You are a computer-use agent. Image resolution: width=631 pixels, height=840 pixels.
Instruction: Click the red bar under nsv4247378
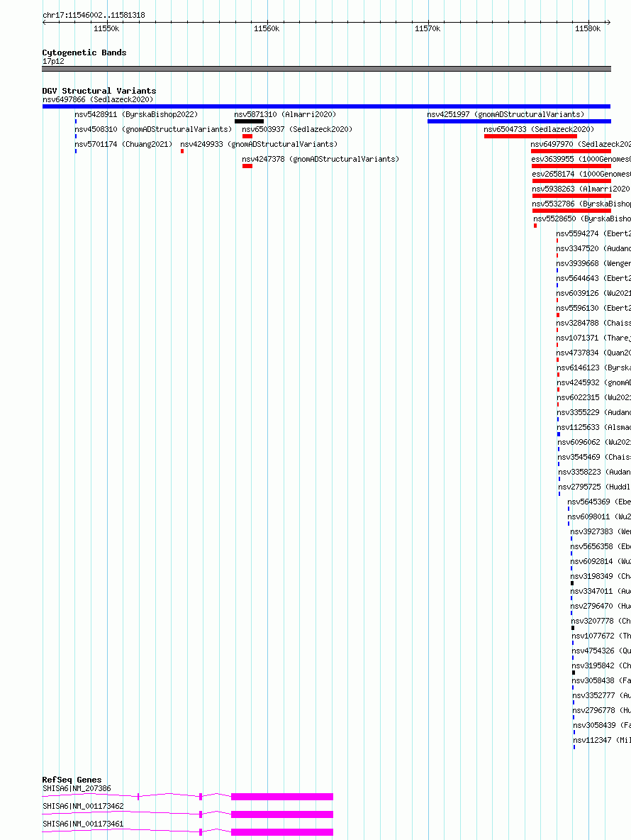point(247,167)
